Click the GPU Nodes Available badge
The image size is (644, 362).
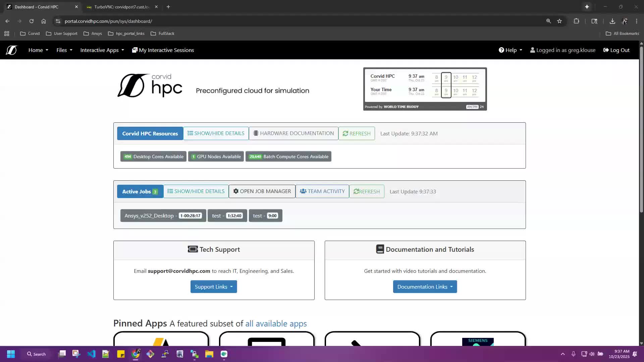click(216, 157)
